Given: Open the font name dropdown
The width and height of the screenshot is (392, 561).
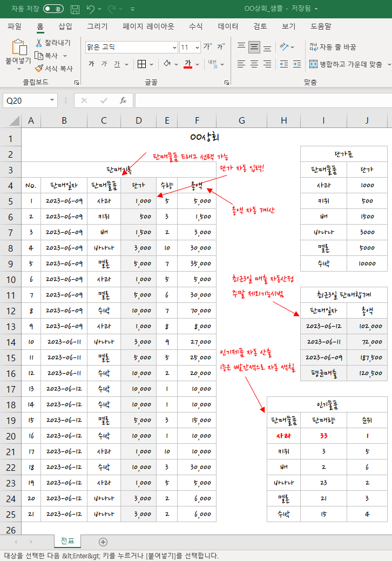Looking at the screenshot, I should (174, 47).
